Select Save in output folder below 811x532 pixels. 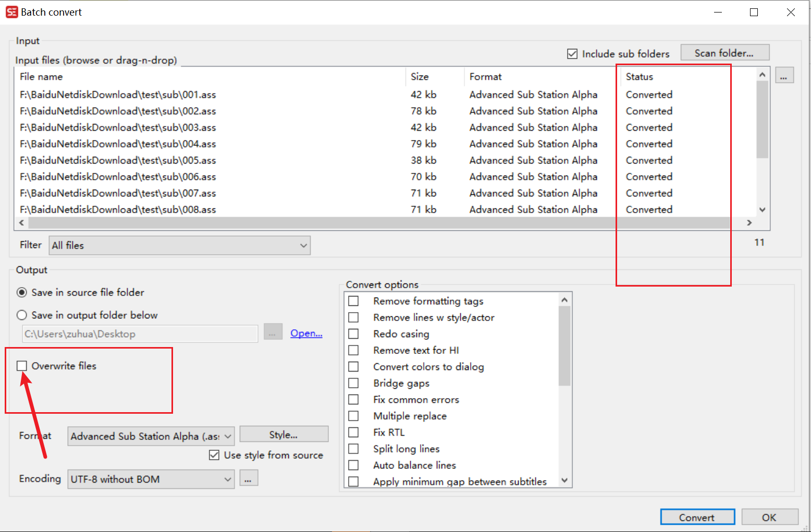(x=21, y=315)
